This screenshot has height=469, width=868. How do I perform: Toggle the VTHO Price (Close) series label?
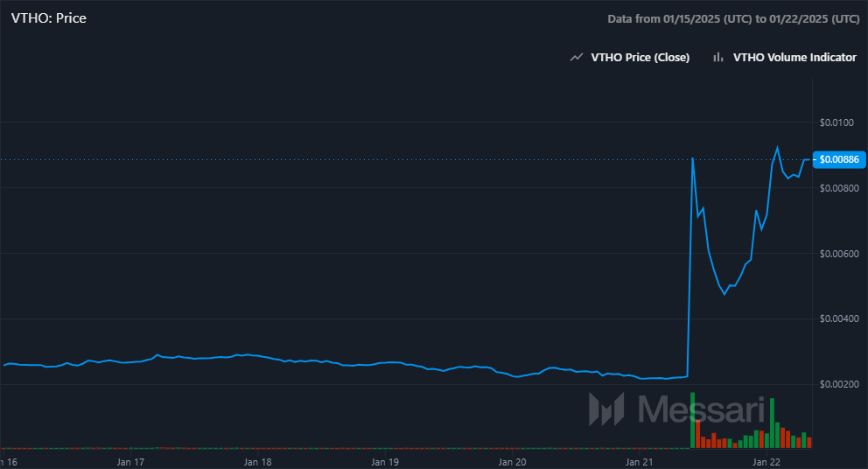(640, 58)
